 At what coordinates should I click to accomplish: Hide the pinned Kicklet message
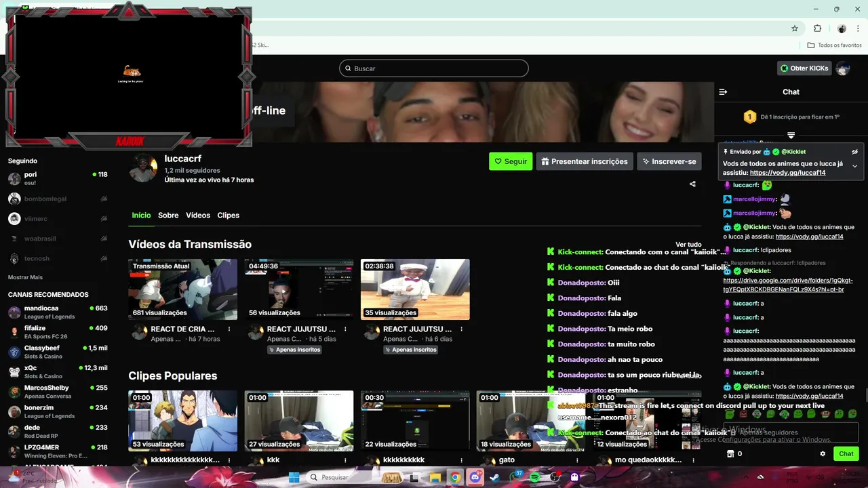point(854,152)
